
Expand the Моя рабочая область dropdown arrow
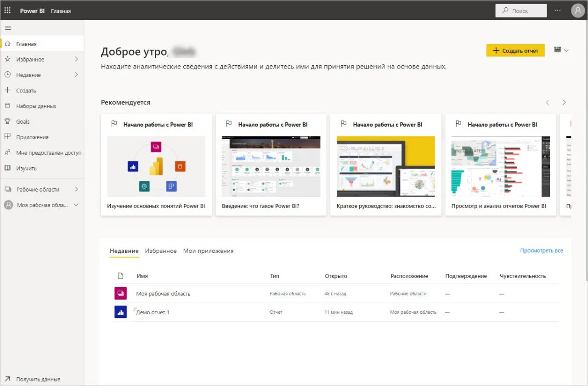coord(76,205)
